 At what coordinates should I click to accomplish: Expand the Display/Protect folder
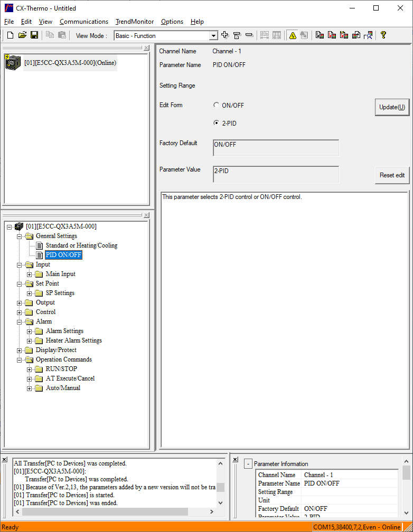click(x=20, y=350)
